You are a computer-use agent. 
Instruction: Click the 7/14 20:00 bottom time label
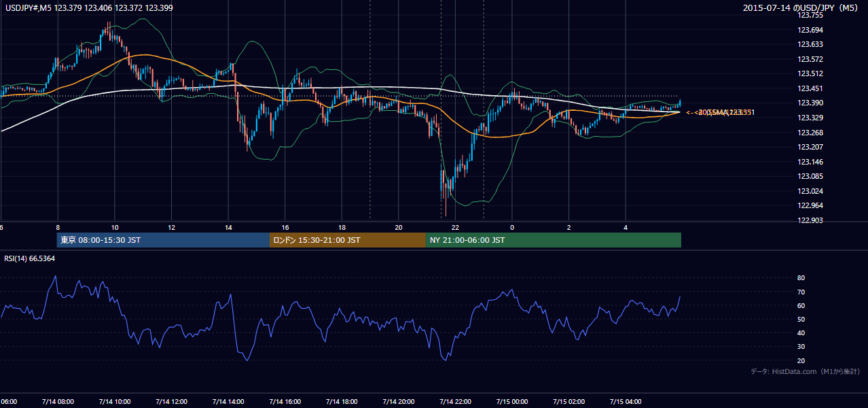tap(398, 401)
